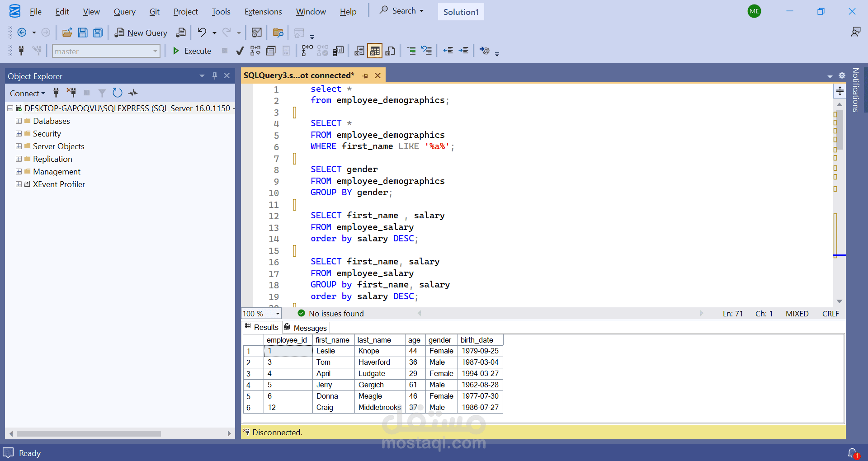Viewport: 868px width, 461px height.
Task: Switch to the Results tab
Action: coord(262,327)
